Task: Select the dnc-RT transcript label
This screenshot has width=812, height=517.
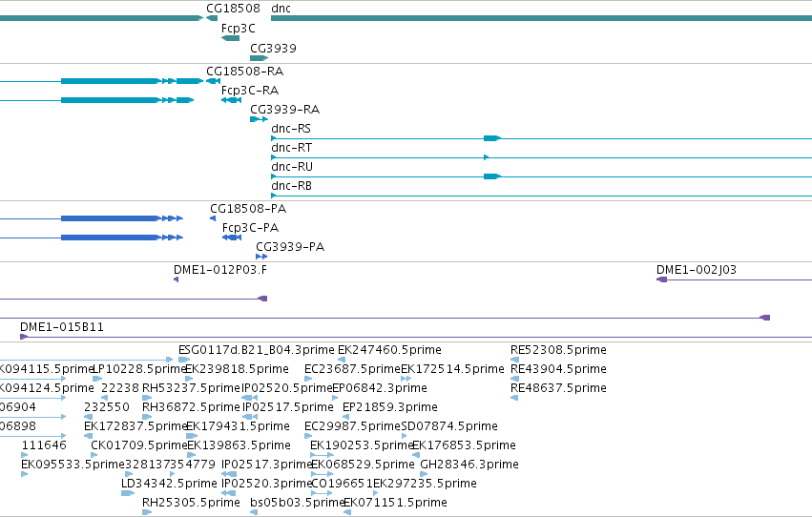Action: coord(292,148)
